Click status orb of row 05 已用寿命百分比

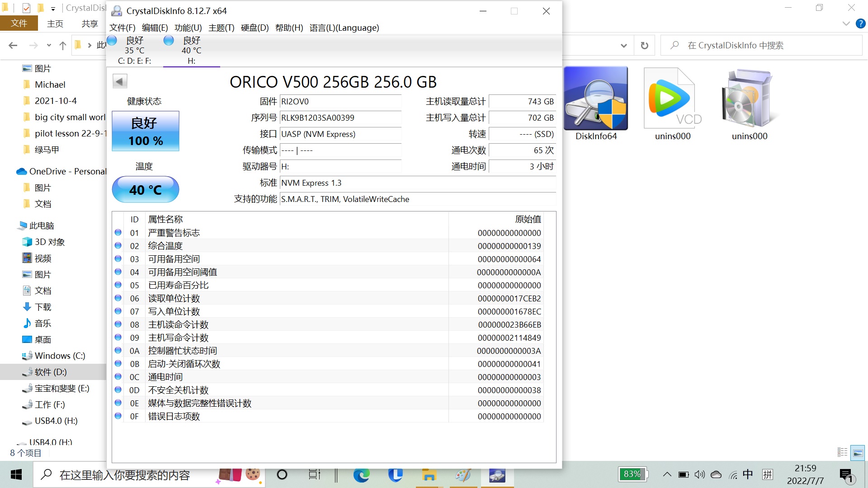click(x=118, y=285)
